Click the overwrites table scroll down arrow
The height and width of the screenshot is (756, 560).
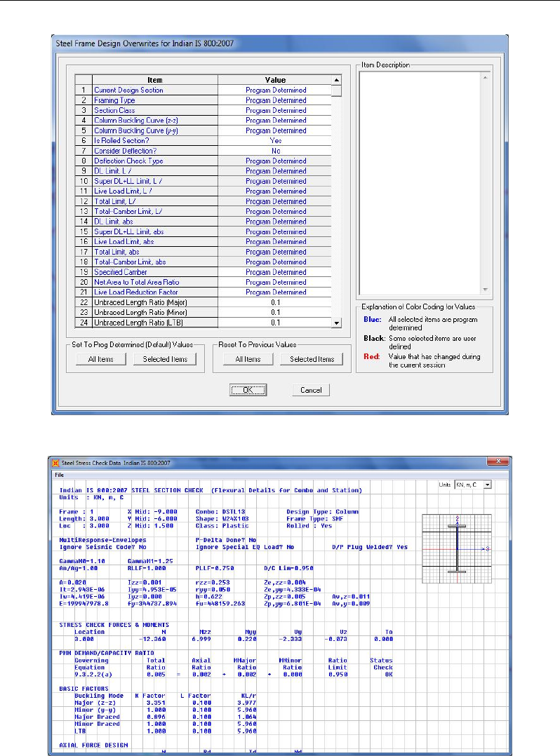[337, 323]
